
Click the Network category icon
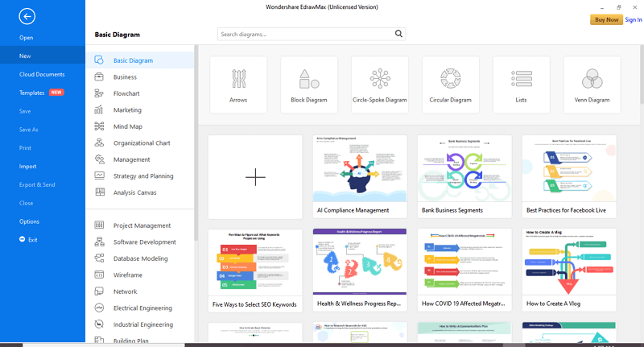(99, 291)
